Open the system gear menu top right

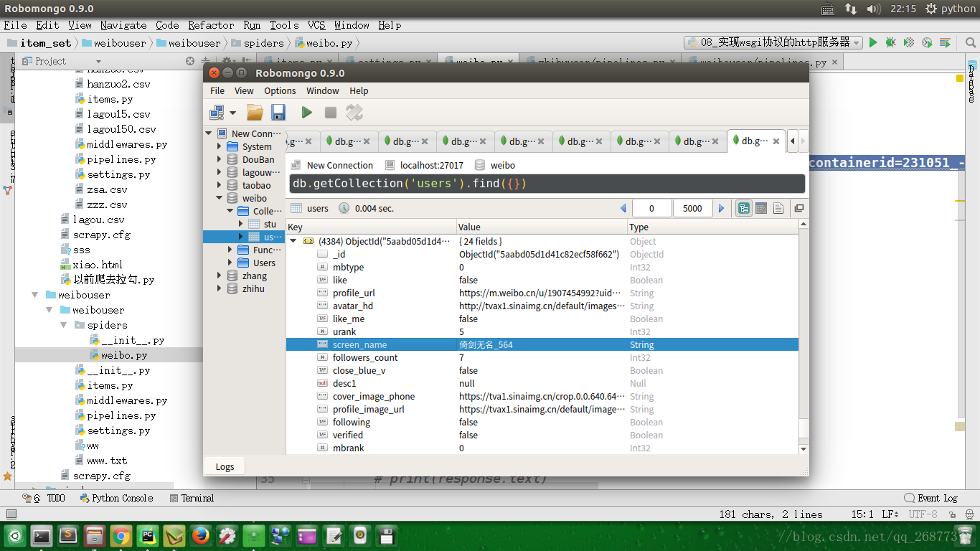[x=931, y=9]
